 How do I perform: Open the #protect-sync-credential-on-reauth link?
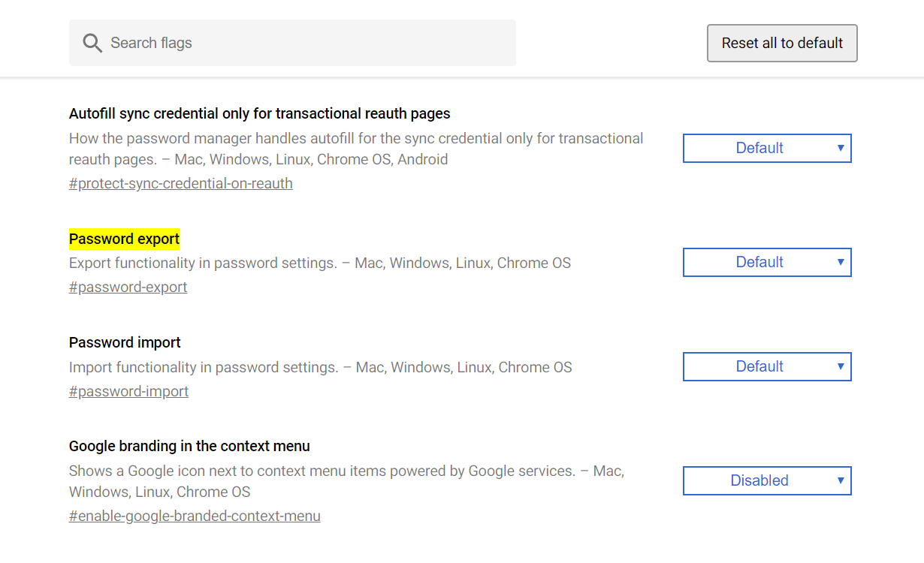point(181,183)
